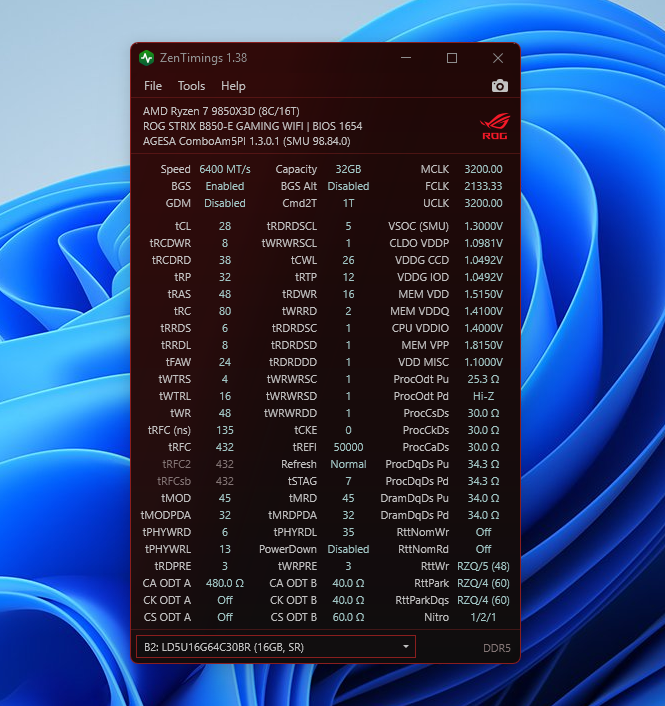The width and height of the screenshot is (665, 706).
Task: Click the CLDO VDDP value 1.0981V
Action: [x=483, y=243]
